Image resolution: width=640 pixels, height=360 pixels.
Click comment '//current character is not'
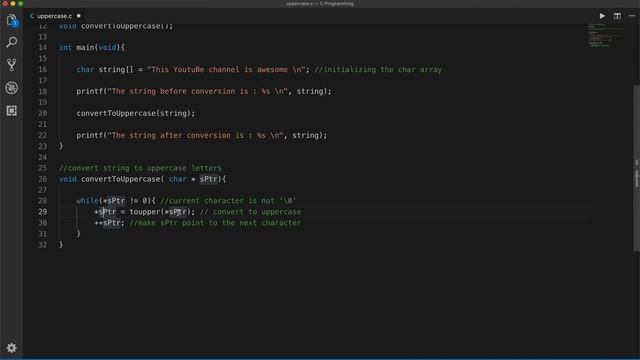228,201
